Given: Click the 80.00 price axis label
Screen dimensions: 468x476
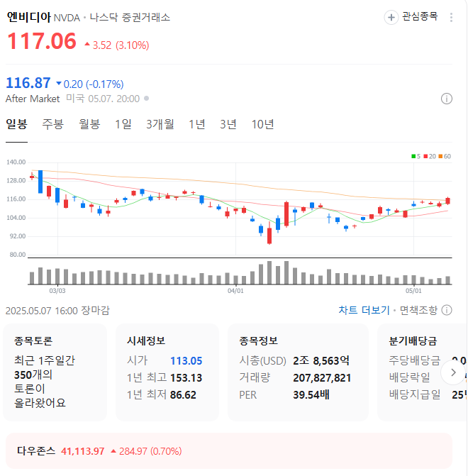Looking at the screenshot, I should click(x=18, y=255).
